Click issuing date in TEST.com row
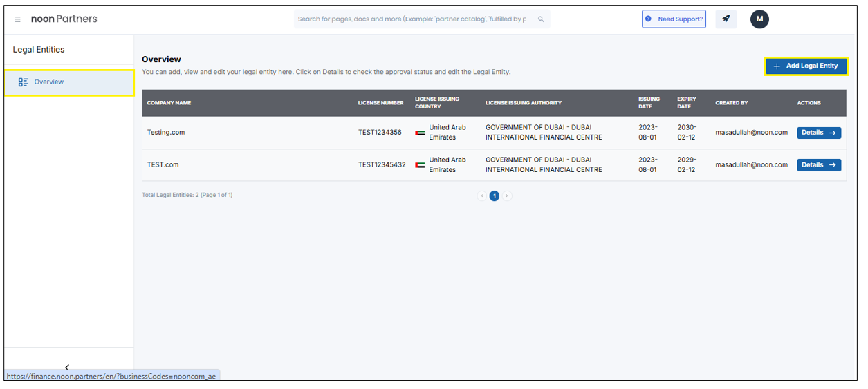The image size is (868, 389). click(x=648, y=165)
